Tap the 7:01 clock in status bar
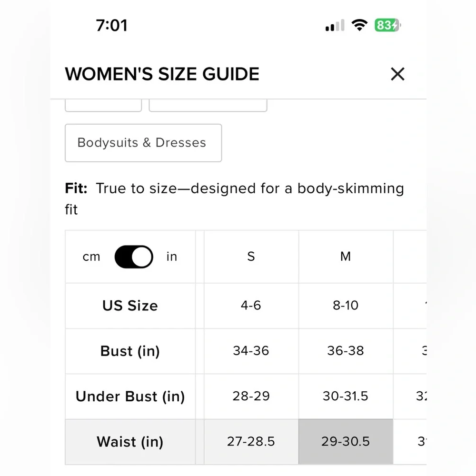The height and width of the screenshot is (476, 476). [x=112, y=25]
